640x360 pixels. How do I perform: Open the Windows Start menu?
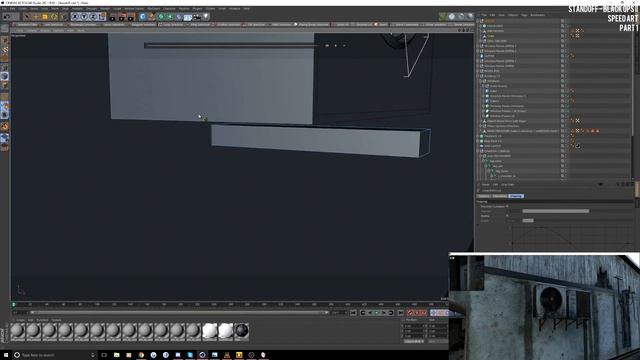[x=6, y=355]
